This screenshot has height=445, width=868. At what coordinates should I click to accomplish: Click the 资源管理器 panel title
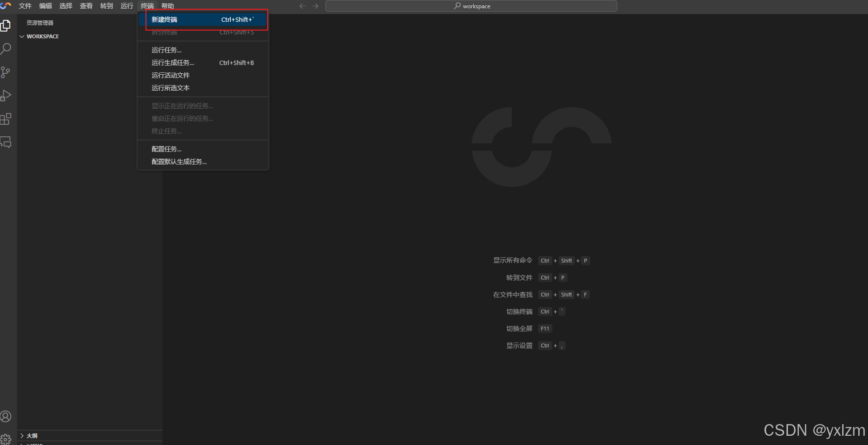tap(40, 23)
